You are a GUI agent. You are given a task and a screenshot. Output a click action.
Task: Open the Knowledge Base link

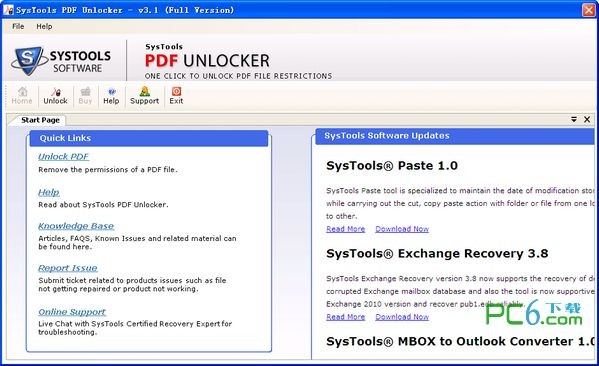(x=76, y=226)
